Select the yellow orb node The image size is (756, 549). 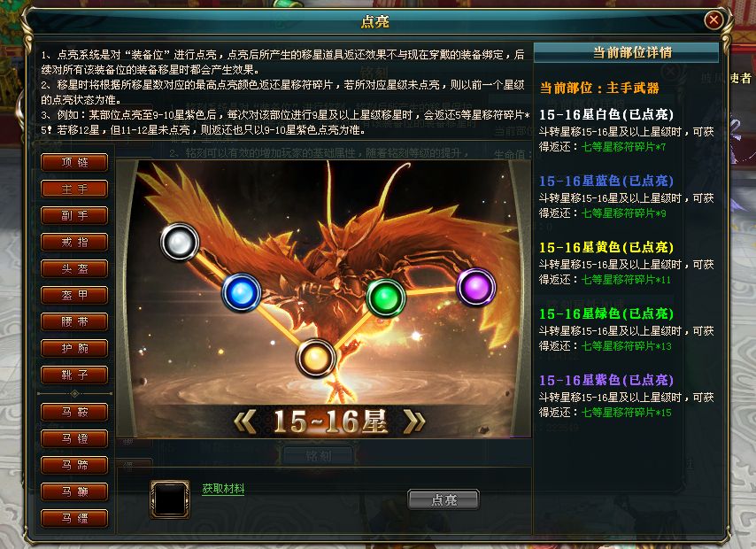316,359
